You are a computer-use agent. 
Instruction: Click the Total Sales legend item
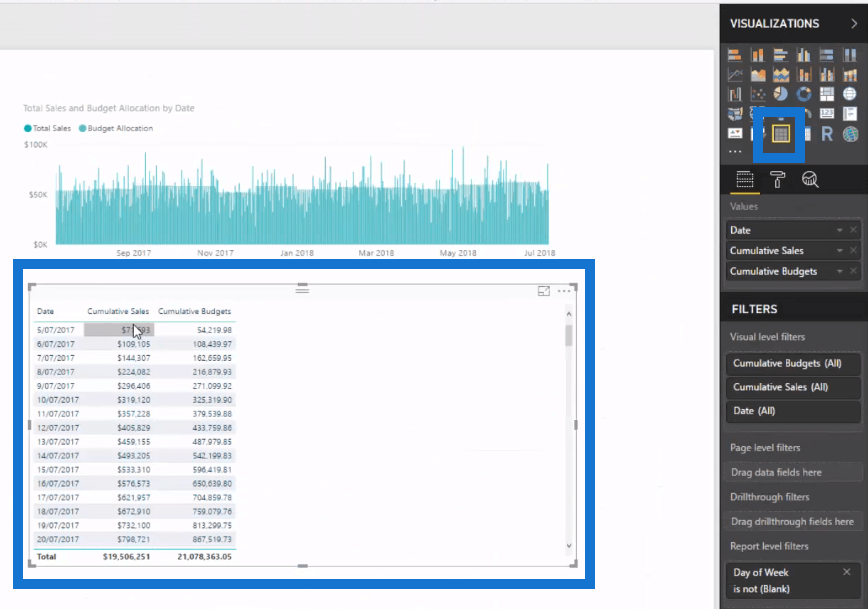pyautogui.click(x=48, y=128)
